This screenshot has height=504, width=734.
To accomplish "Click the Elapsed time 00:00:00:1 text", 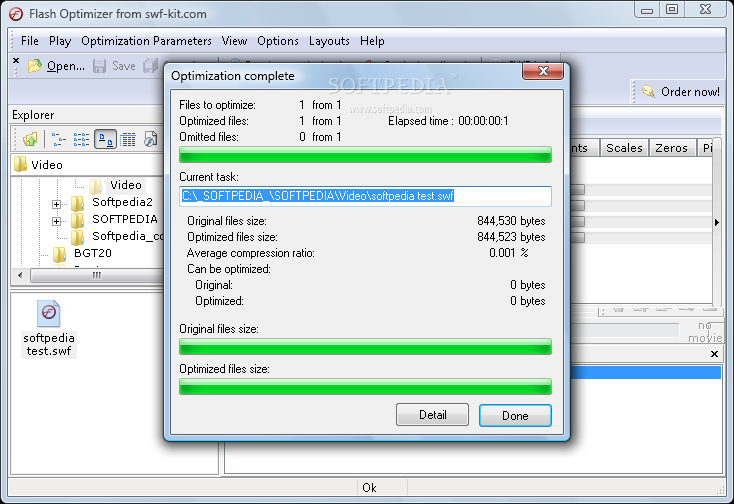I will tap(448, 121).
